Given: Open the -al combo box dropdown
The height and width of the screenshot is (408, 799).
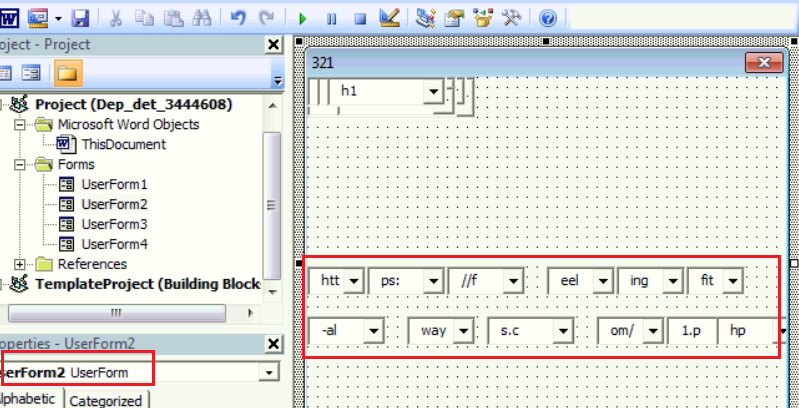Looking at the screenshot, I should (374, 331).
